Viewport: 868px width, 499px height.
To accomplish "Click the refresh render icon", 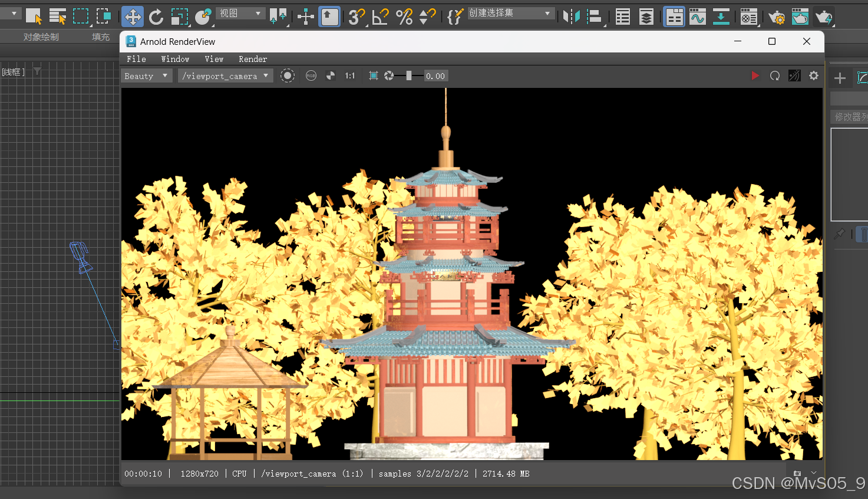I will tap(775, 75).
